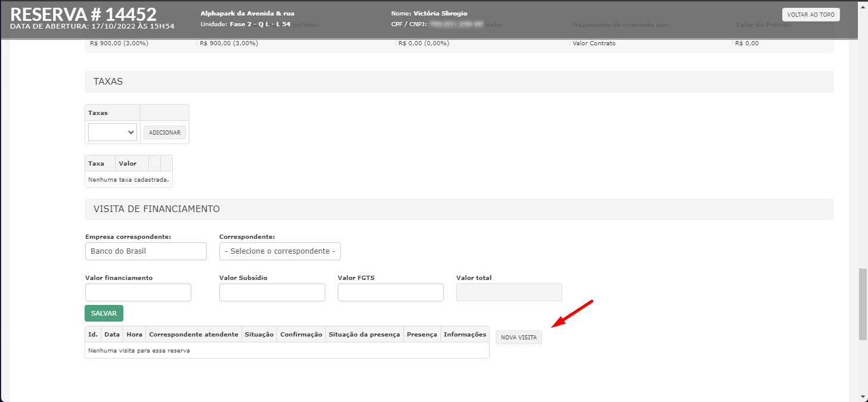
Task: Focus the Valor Subsídio input
Action: [272, 292]
